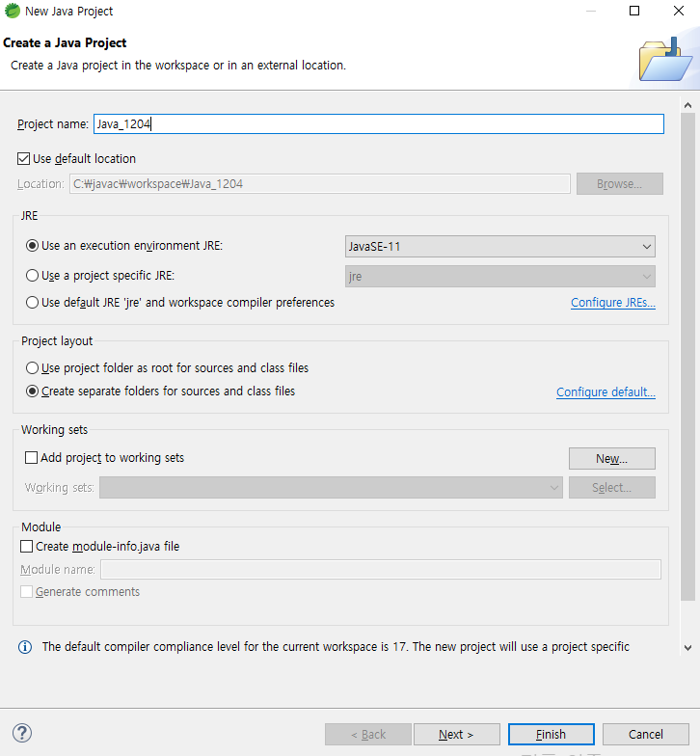700x756 pixels.
Task: Check Create module-info.java file
Action: coord(27,546)
